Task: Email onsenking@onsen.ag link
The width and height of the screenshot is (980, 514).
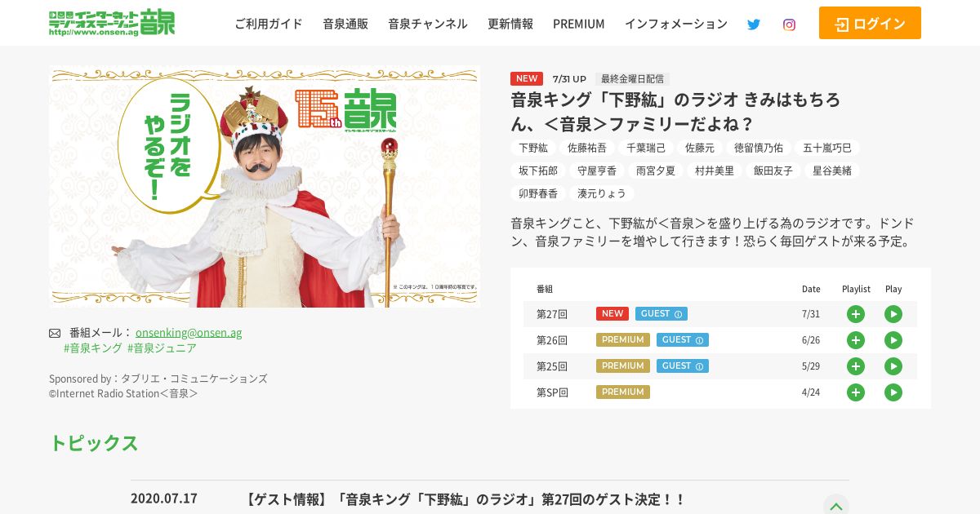Action: 189,332
